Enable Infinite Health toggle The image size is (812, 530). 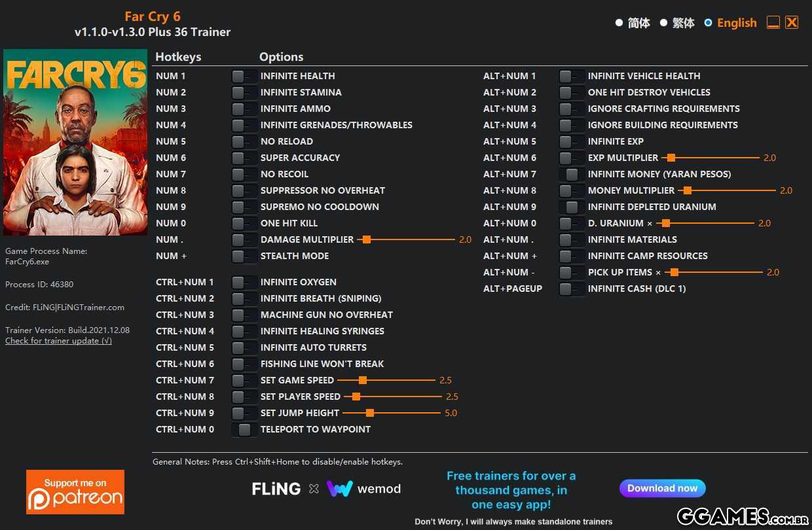pyautogui.click(x=244, y=77)
